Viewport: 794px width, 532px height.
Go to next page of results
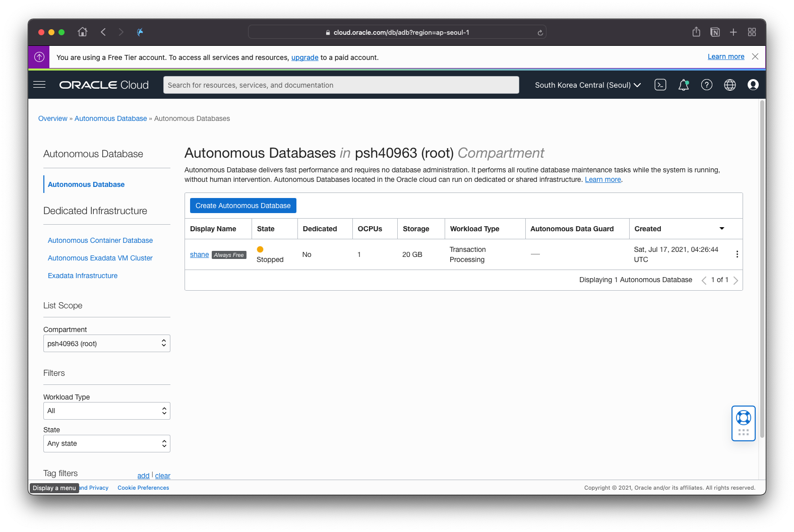(x=736, y=281)
